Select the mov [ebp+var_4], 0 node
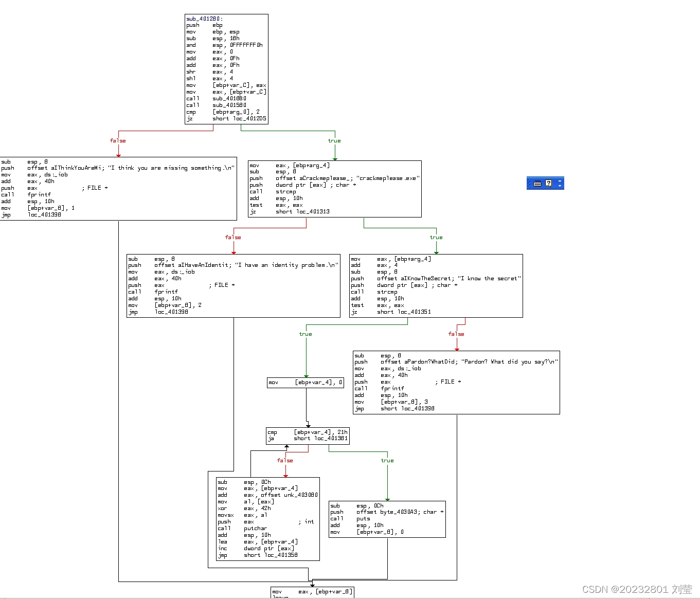 (x=306, y=382)
